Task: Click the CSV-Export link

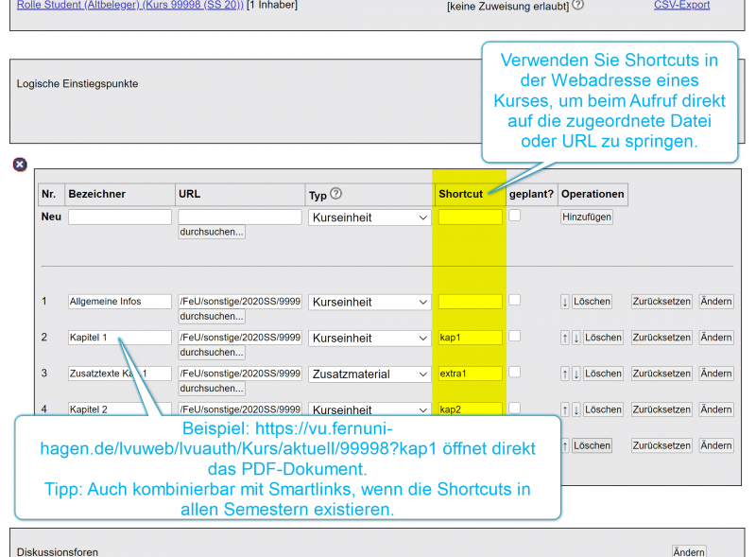Action: click(x=681, y=5)
